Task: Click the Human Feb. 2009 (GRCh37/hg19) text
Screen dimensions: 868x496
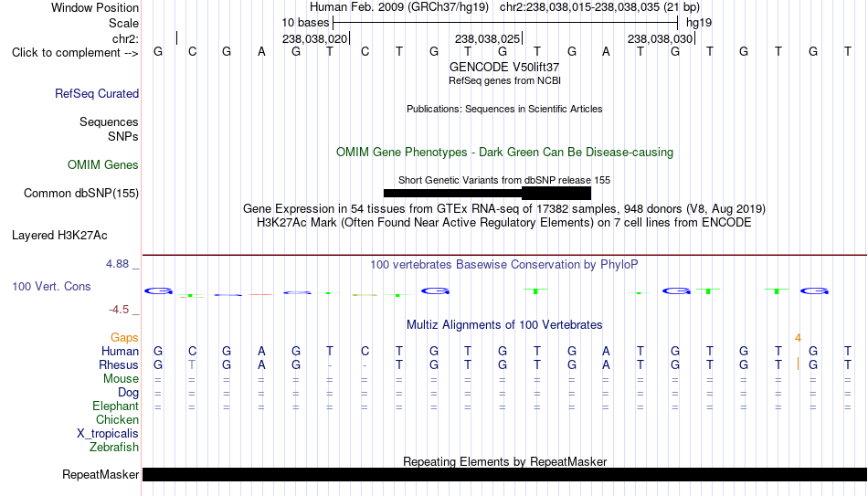Action: (x=399, y=7)
